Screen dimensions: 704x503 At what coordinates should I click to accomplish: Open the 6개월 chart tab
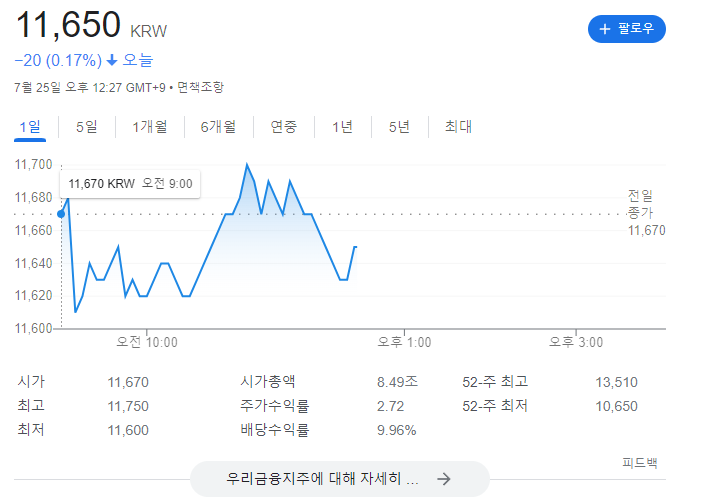[218, 127]
